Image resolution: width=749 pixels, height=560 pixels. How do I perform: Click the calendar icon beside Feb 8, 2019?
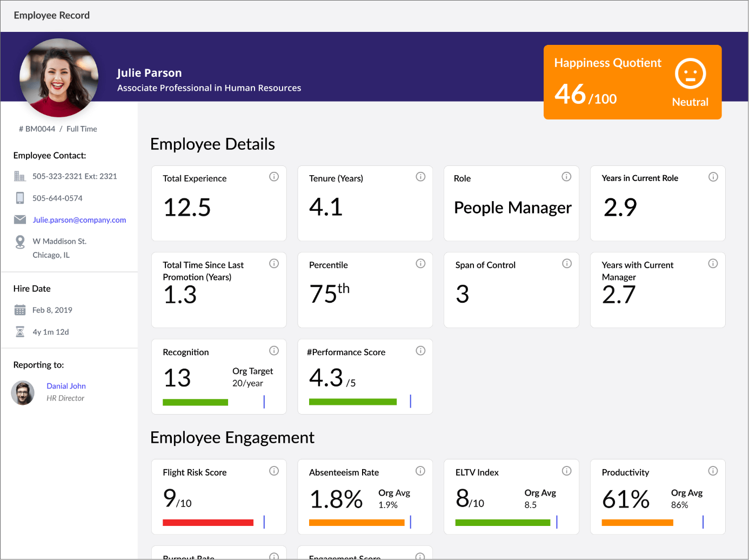[20, 310]
